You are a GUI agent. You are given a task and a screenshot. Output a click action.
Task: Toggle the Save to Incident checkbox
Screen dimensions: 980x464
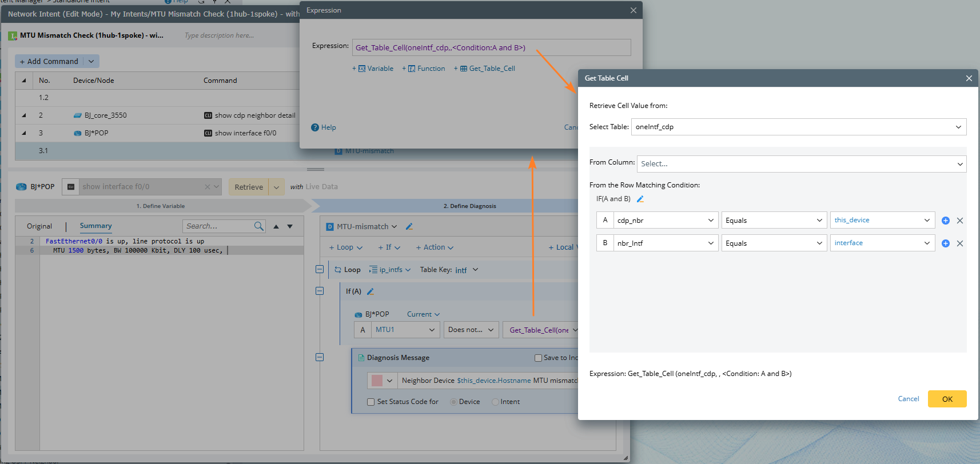[x=538, y=358]
